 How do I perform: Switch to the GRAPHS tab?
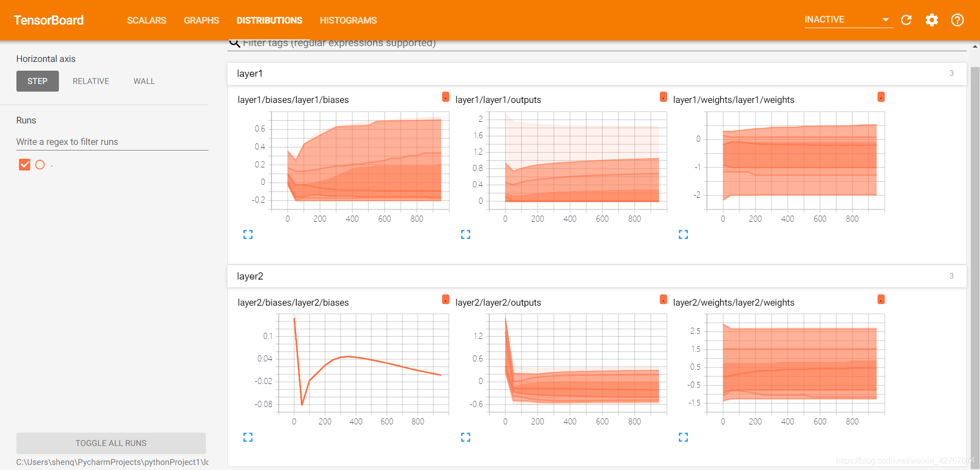(x=201, y=20)
